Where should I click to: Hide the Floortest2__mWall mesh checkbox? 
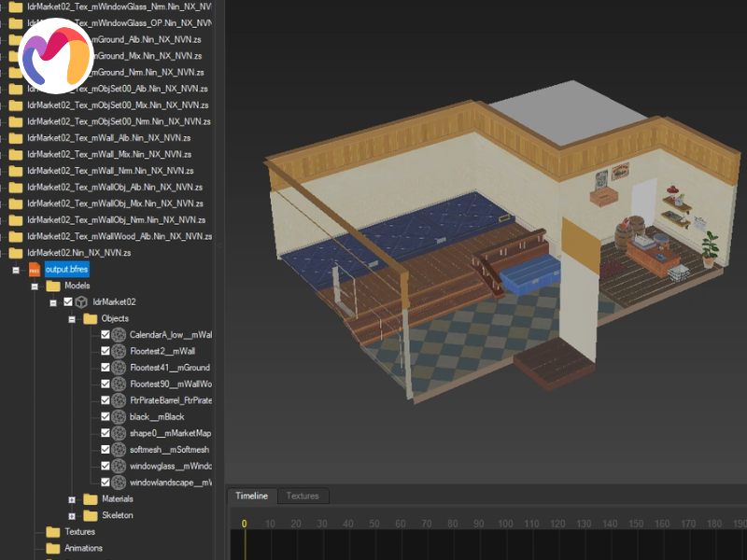click(x=106, y=351)
